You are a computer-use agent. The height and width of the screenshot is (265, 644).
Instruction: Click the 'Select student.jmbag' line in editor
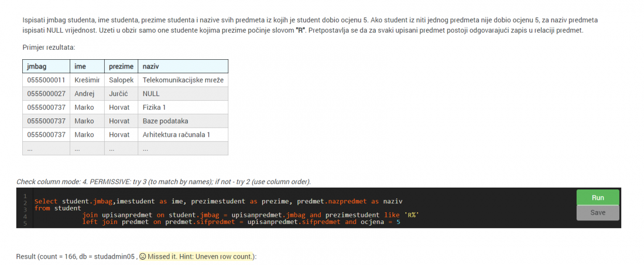(218, 201)
